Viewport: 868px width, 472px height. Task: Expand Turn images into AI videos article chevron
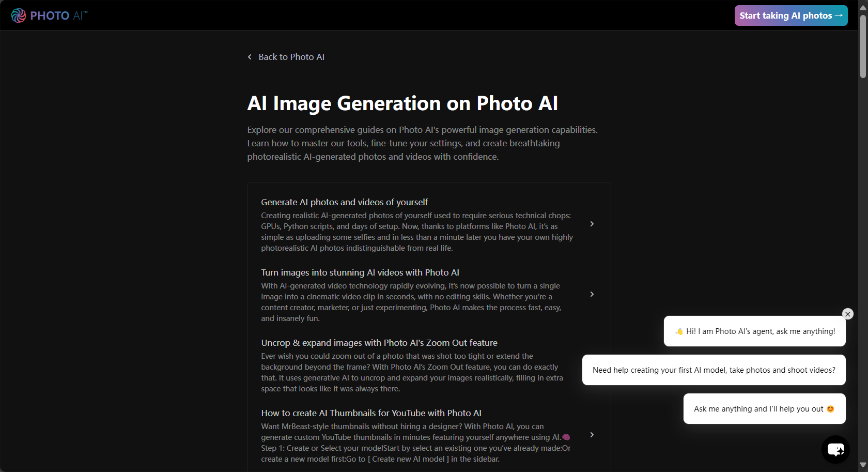pos(592,294)
